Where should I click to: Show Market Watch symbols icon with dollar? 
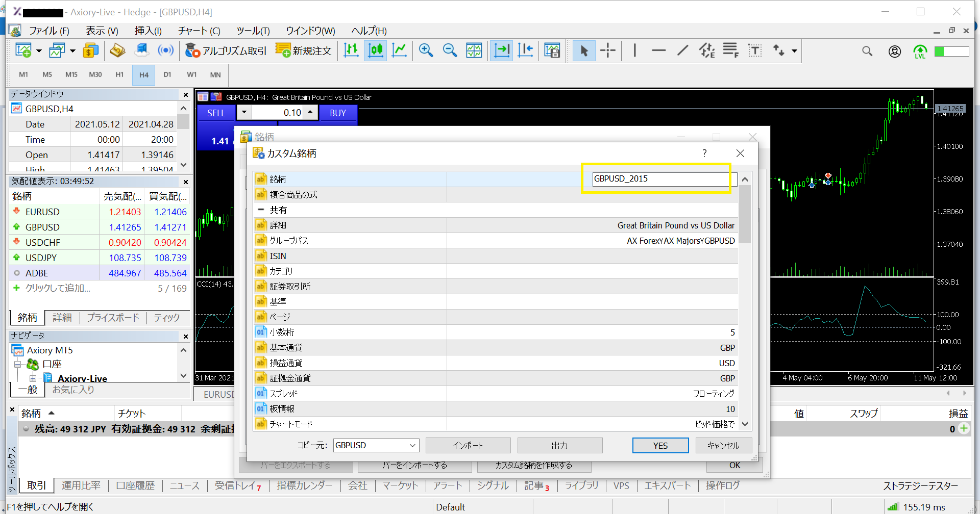(91, 50)
